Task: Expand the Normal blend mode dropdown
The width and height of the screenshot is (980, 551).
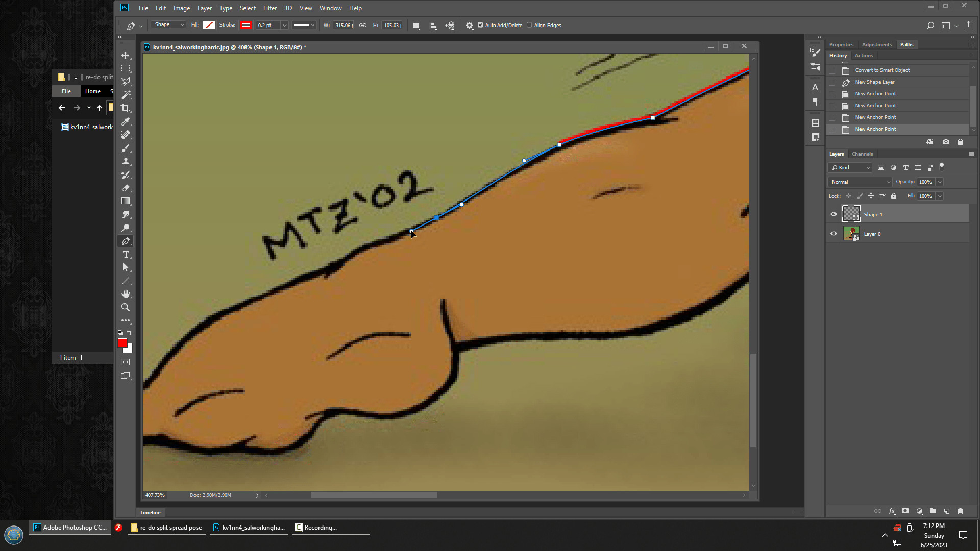Action: tap(860, 182)
